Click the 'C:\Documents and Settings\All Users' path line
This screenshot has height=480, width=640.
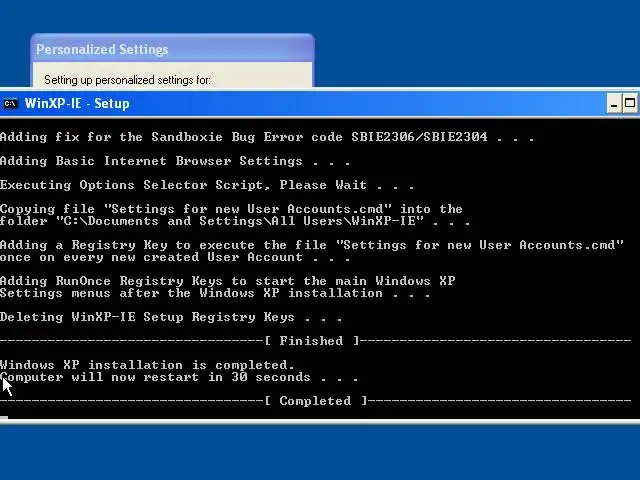coord(236,221)
